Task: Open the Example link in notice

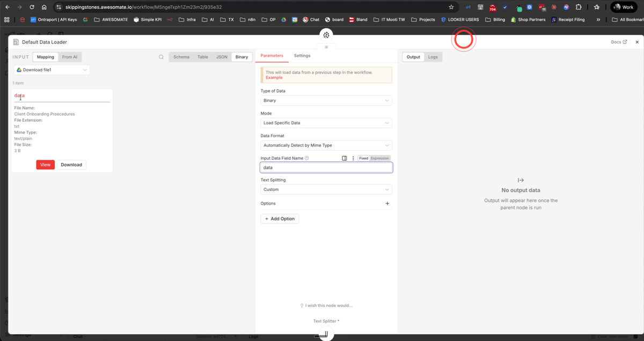Action: [x=274, y=78]
